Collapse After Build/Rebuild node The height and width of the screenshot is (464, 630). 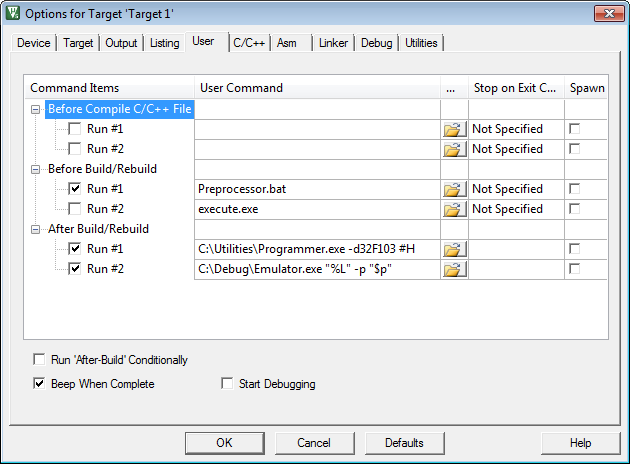point(35,229)
